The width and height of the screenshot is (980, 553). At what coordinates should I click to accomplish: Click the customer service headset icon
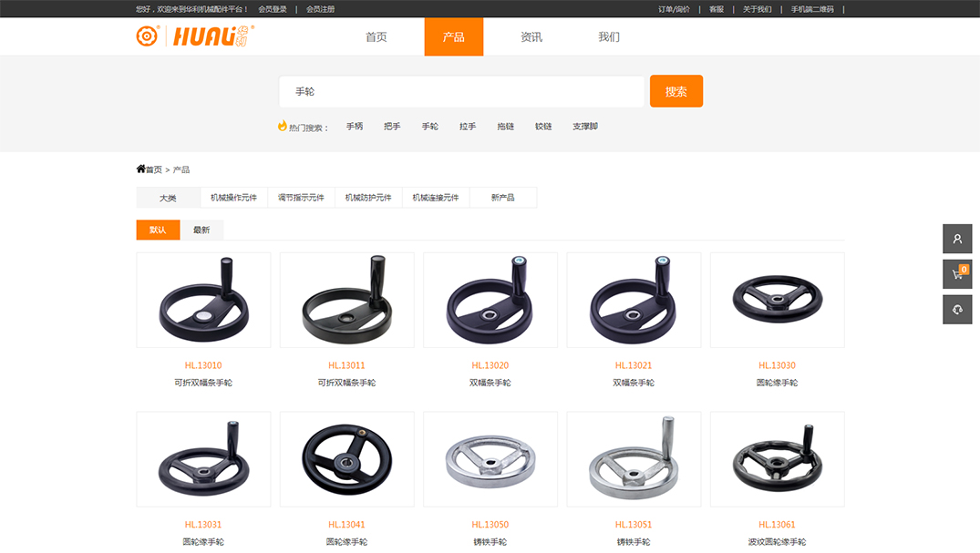pos(957,310)
